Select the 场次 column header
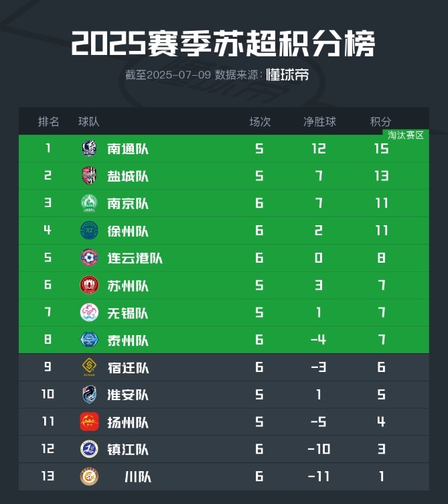Image resolution: width=448 pixels, height=504 pixels. (260, 121)
